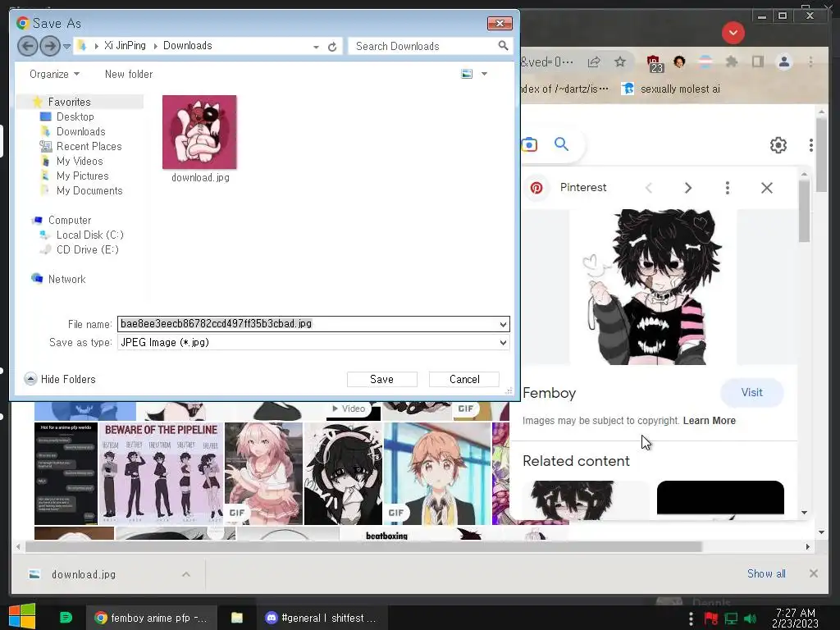Open My Videos folder

[80, 161]
